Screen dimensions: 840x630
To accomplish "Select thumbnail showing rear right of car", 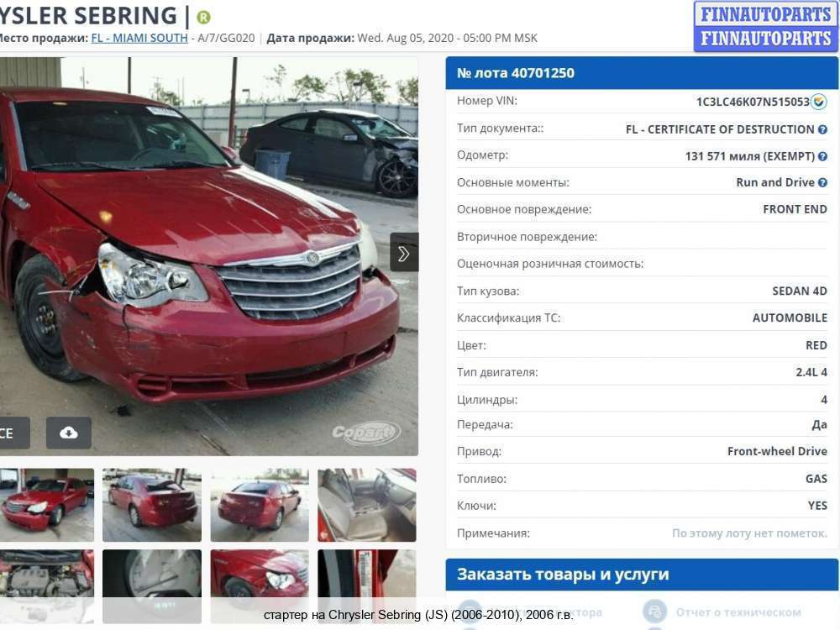I will 260,505.
